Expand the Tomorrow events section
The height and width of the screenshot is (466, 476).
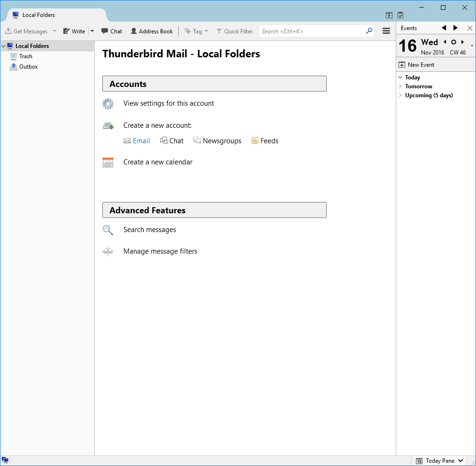coord(400,86)
